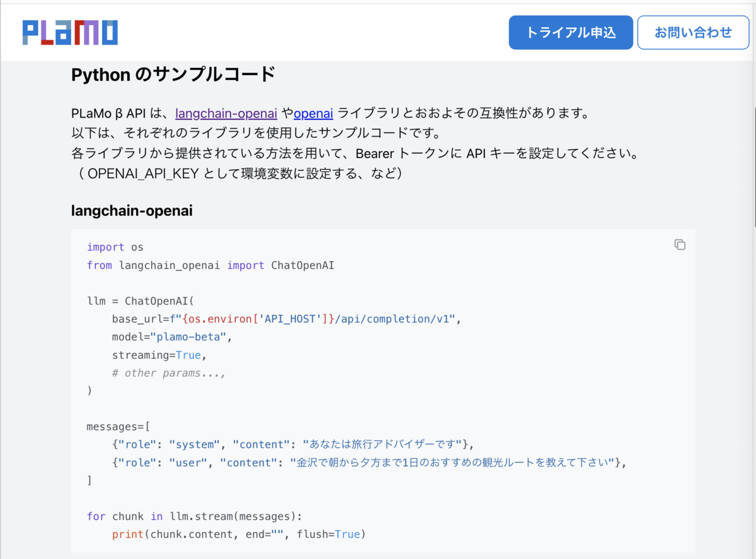Click the print(chunk.content) code line
The height and width of the screenshot is (559, 756).
(x=238, y=534)
